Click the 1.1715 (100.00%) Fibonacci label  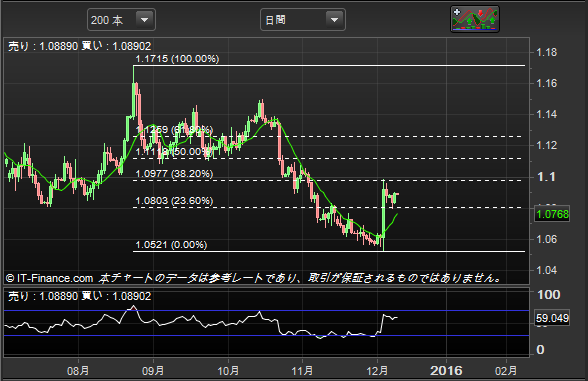(177, 59)
